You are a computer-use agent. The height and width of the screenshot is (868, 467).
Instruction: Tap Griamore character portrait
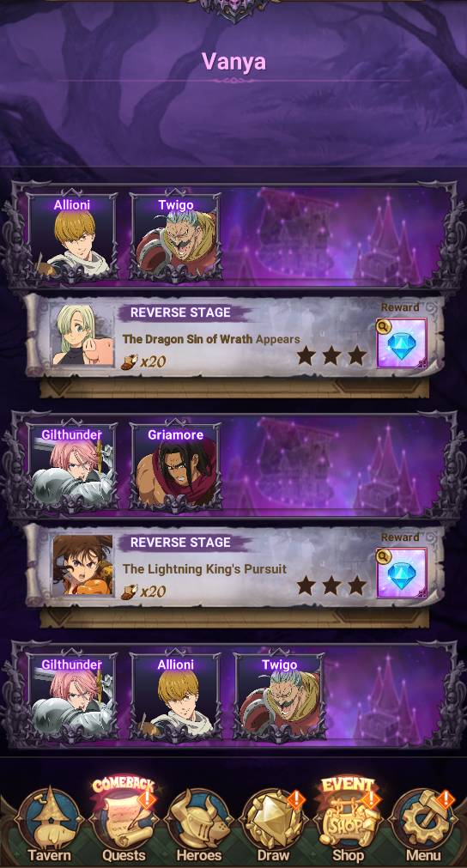[176, 466]
